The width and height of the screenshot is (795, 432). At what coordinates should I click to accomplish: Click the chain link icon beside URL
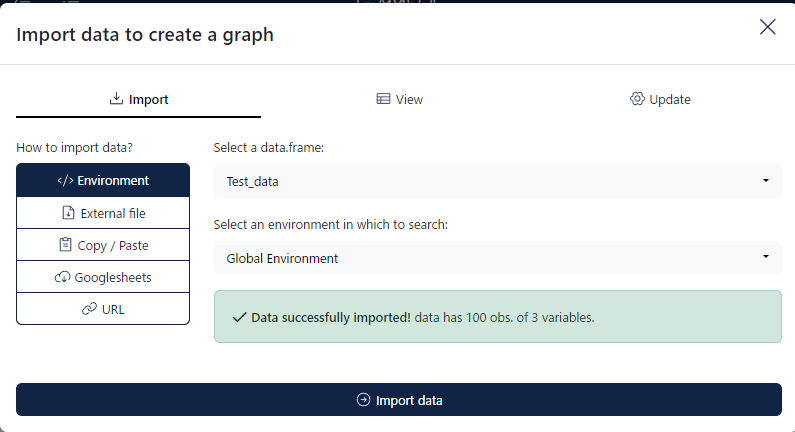coord(89,309)
